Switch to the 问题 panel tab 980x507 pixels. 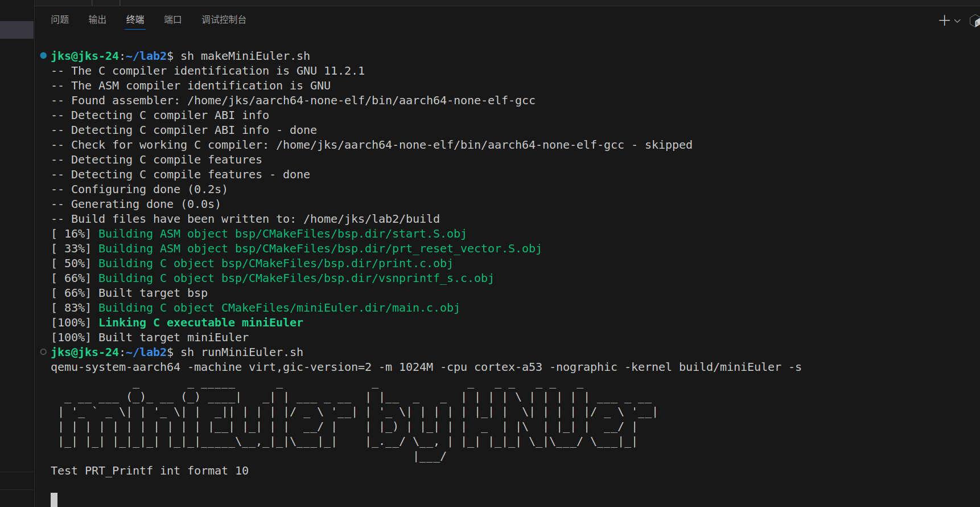tap(59, 19)
